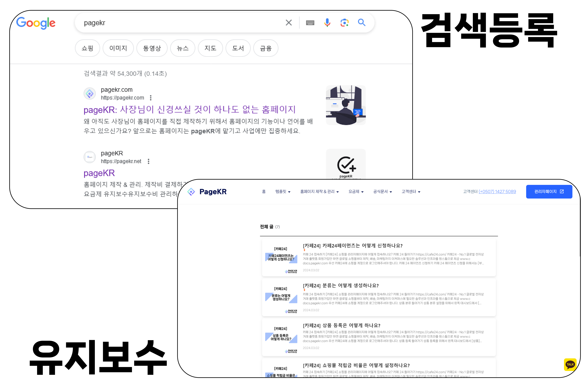Image resolution: width=588 pixels, height=385 pixels.
Task: Select the 뉴스 search filter tab
Action: click(x=183, y=48)
